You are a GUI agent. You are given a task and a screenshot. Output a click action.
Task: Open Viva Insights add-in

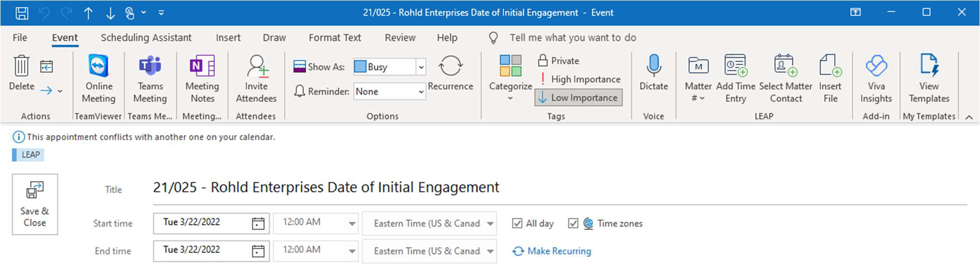(876, 67)
